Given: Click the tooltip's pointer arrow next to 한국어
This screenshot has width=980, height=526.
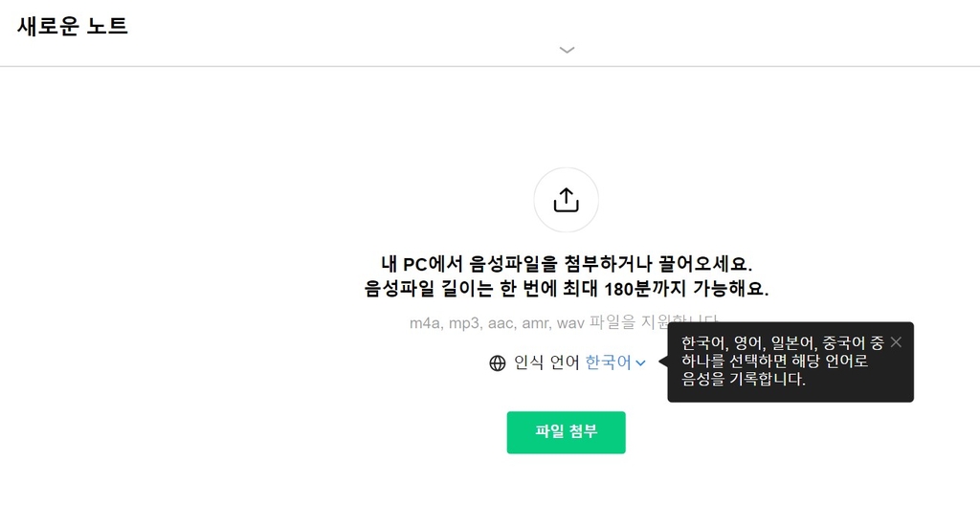Looking at the screenshot, I should tap(663, 362).
